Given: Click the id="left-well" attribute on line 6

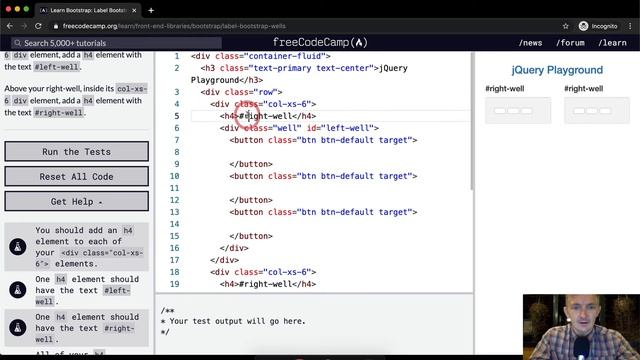Looking at the screenshot, I should coord(340,128).
